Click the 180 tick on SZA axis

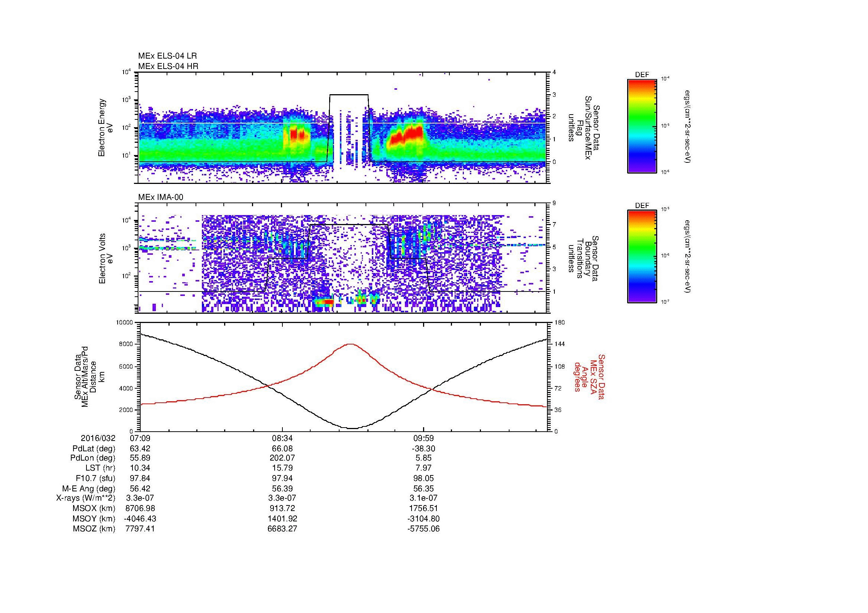coord(560,323)
